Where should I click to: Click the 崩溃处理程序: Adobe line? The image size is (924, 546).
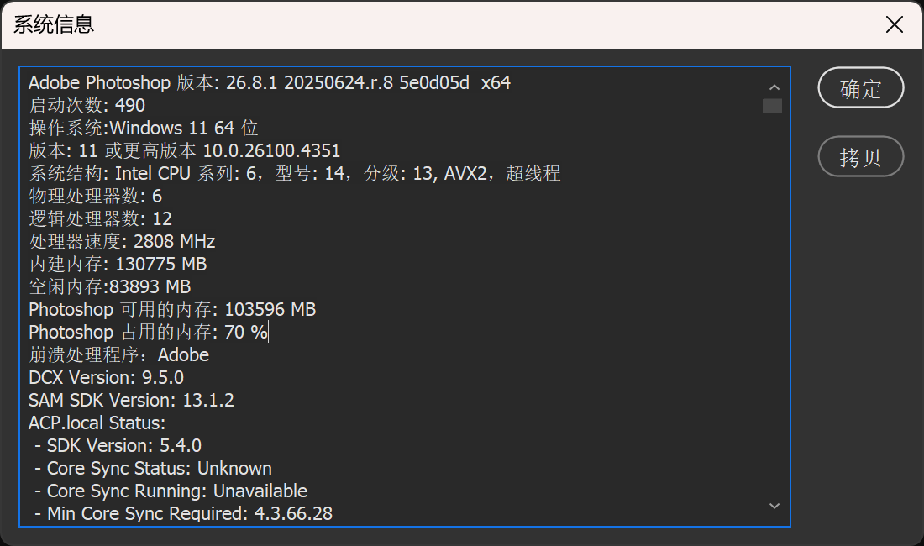(x=118, y=355)
